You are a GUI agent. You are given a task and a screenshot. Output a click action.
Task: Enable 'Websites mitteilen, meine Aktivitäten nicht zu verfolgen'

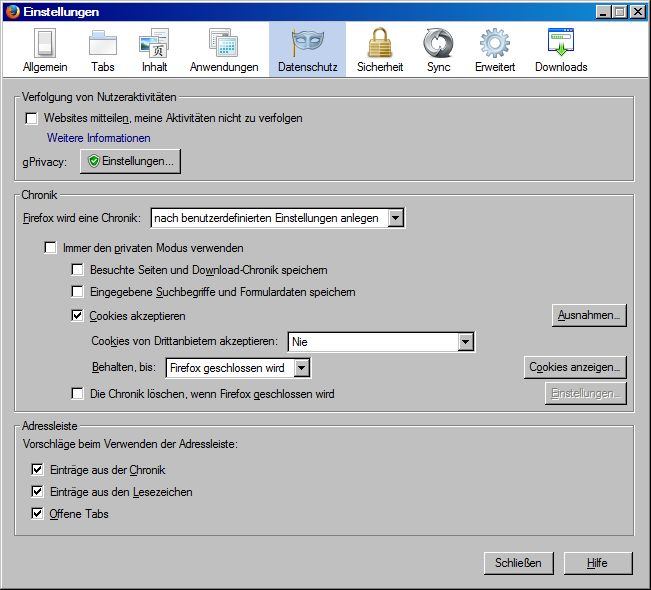click(x=31, y=118)
